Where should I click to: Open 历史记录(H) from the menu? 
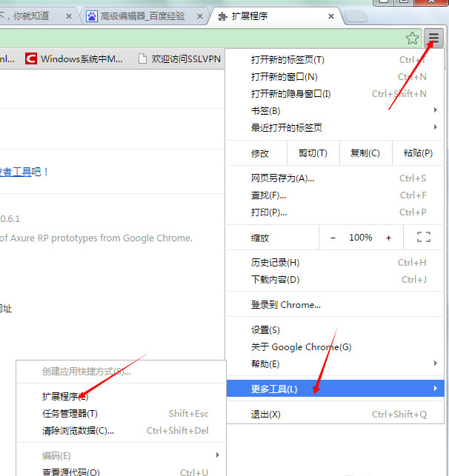[x=334, y=263]
